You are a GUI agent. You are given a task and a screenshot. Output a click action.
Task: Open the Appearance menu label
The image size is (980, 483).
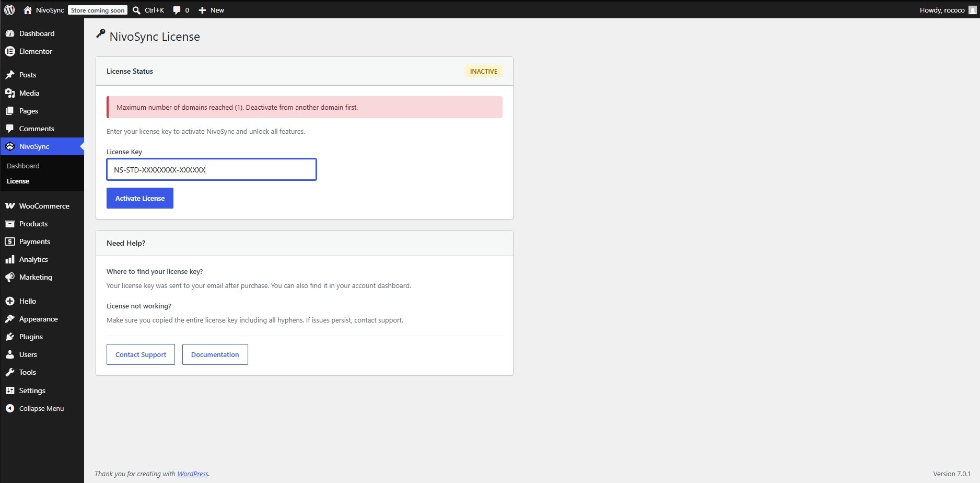point(39,319)
